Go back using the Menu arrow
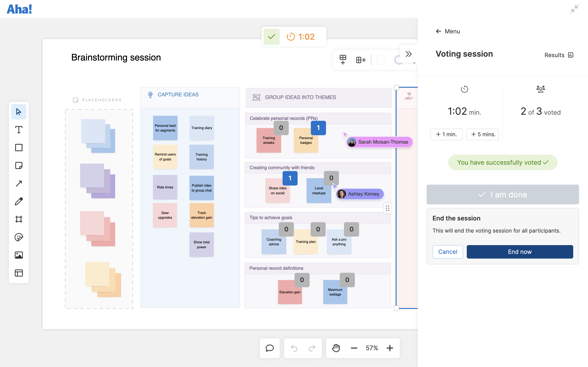The width and height of the screenshot is (588, 367). pos(439,31)
